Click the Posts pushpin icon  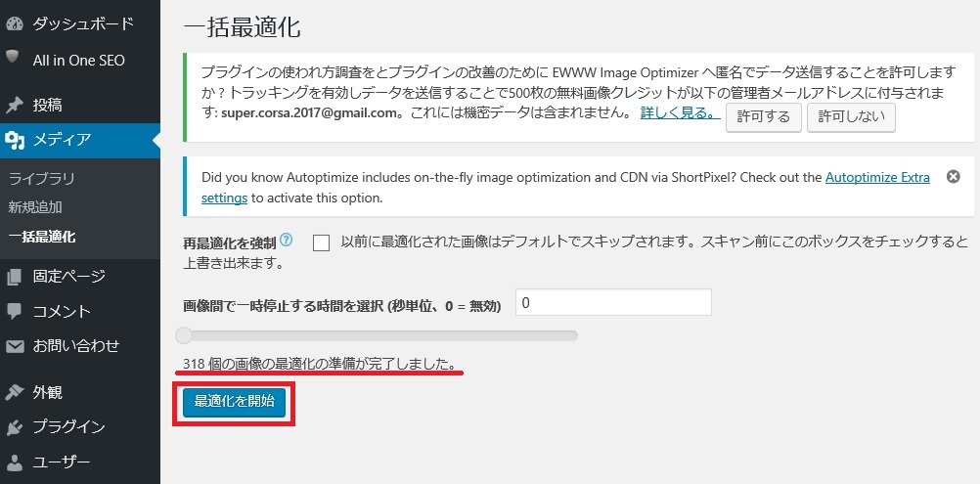[14, 105]
